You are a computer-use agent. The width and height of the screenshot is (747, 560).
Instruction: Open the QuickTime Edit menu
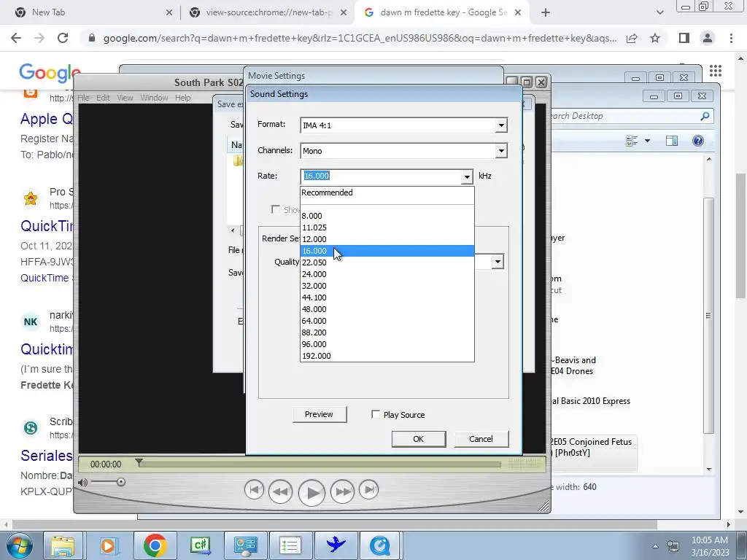click(103, 98)
